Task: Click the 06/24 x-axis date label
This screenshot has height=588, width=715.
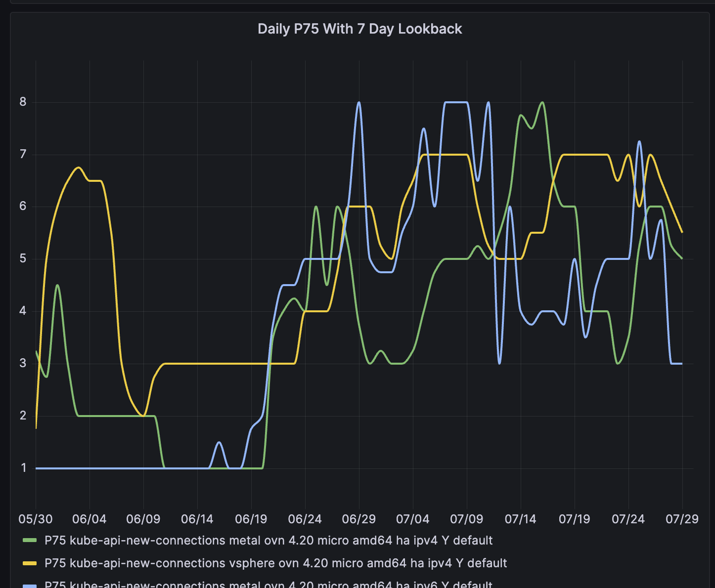Action: [305, 519]
